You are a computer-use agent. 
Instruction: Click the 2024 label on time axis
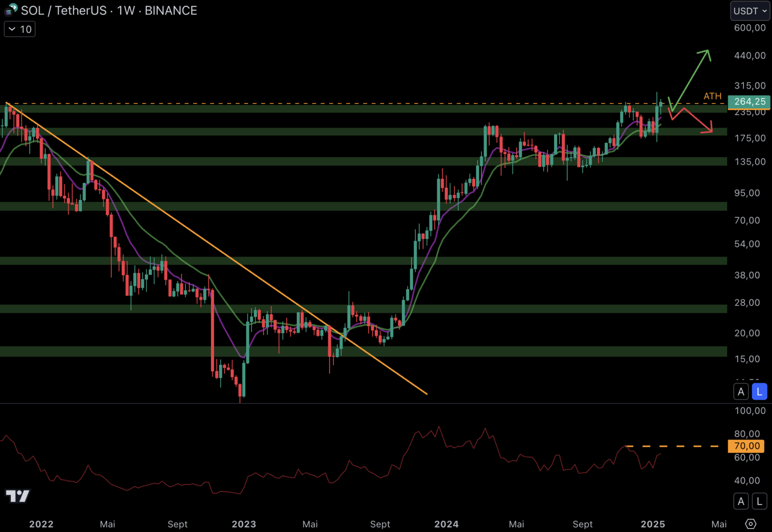click(446, 524)
